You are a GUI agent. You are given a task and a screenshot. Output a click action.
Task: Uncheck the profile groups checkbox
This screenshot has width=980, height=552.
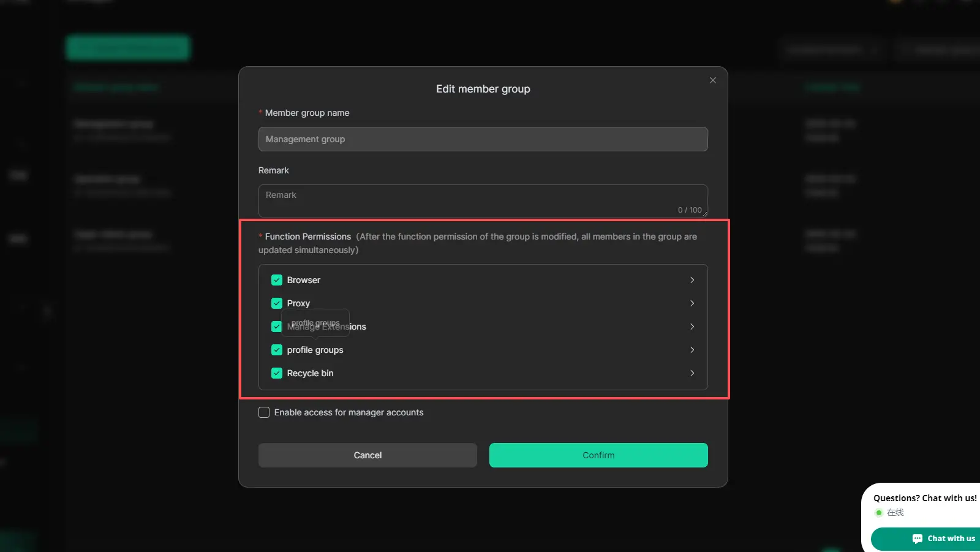277,350
